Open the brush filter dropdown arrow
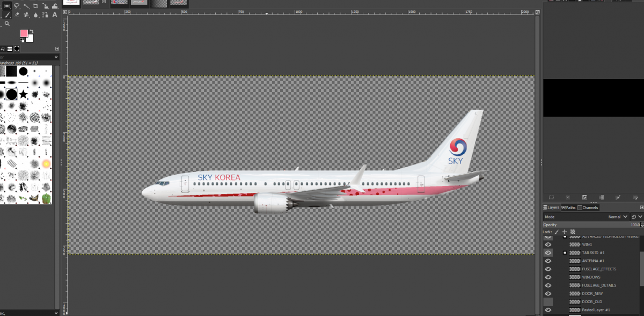The image size is (644, 316). pyautogui.click(x=56, y=56)
